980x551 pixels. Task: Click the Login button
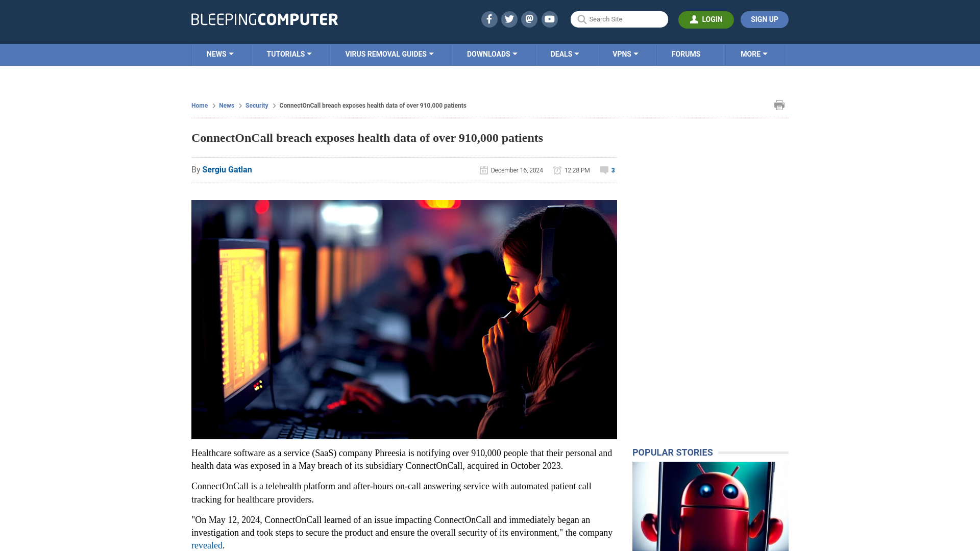coord(706,19)
